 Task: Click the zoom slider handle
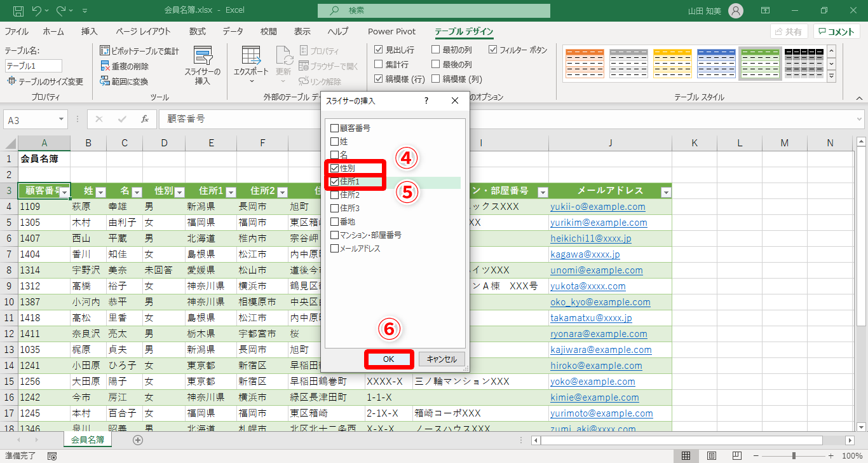(x=794, y=456)
